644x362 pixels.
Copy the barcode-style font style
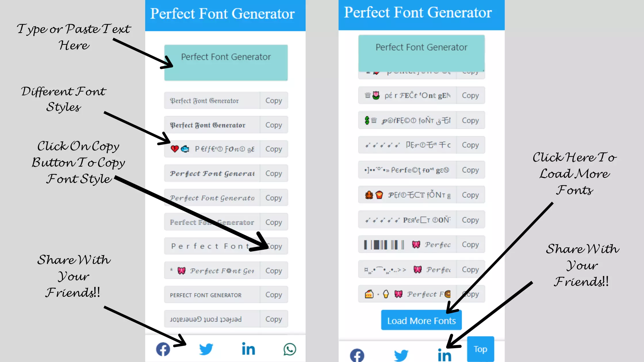(x=470, y=244)
